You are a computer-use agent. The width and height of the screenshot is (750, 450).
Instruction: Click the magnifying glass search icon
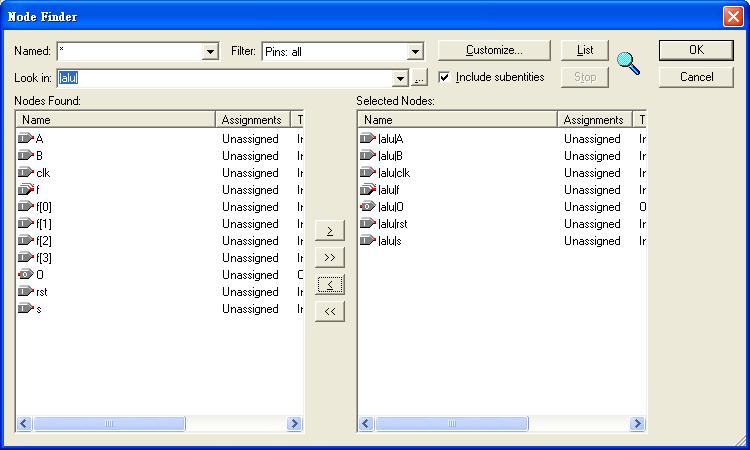click(x=629, y=63)
